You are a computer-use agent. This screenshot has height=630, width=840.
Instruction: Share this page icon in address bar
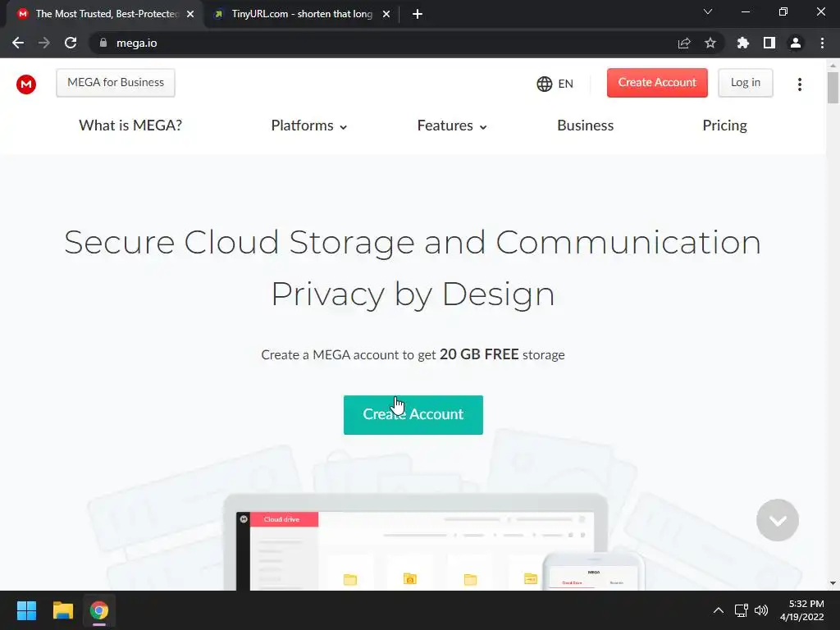(x=684, y=43)
